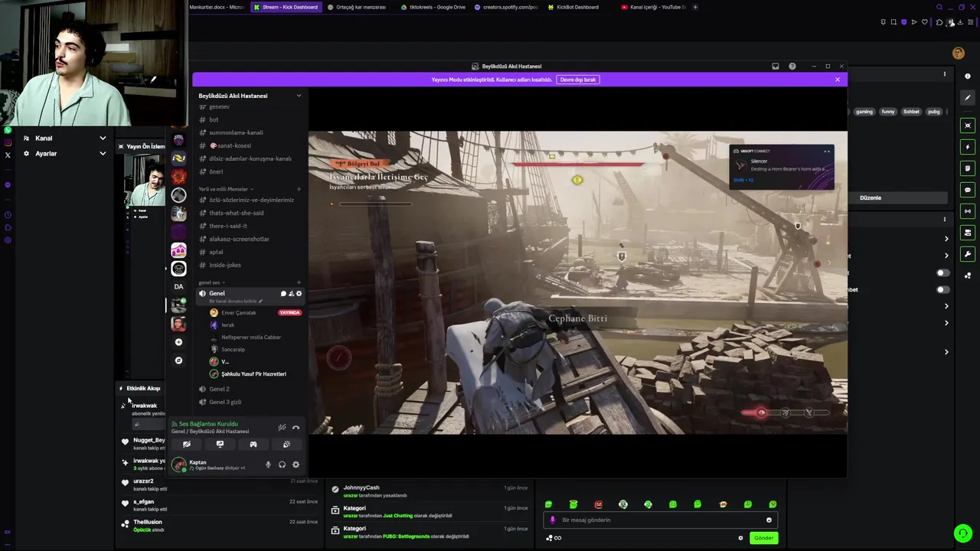Open the green support bubble icon
Viewport: 980px width, 551px height.
point(962,533)
